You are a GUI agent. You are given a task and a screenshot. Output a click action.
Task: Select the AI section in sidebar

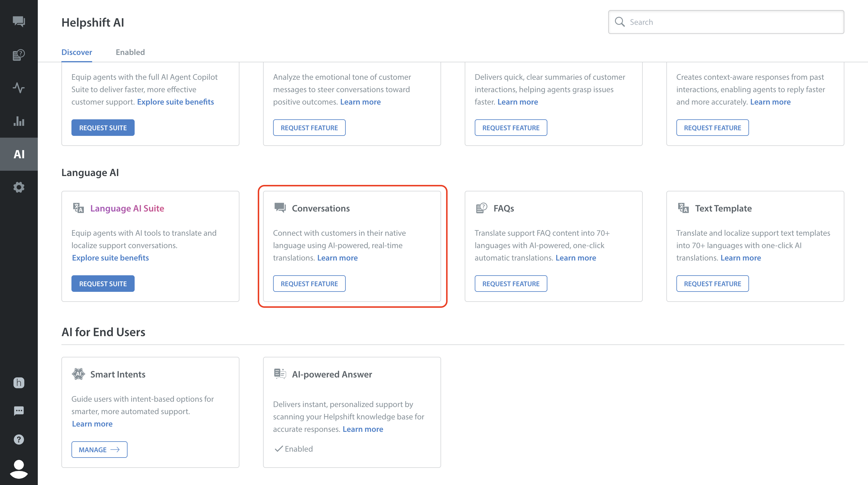19,154
